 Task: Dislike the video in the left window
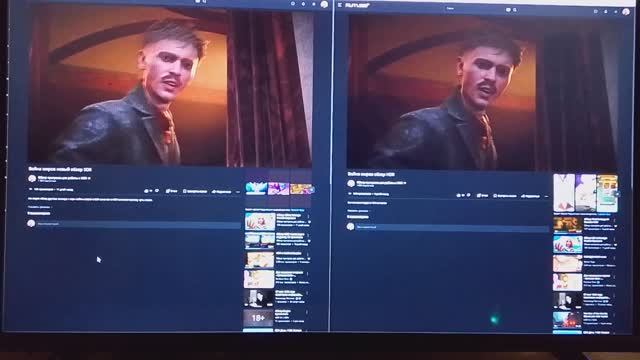click(x=157, y=191)
